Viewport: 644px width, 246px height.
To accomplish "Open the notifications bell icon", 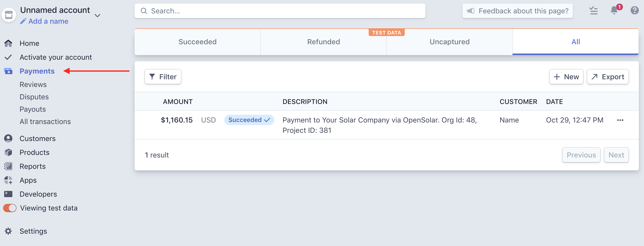I will (x=614, y=10).
